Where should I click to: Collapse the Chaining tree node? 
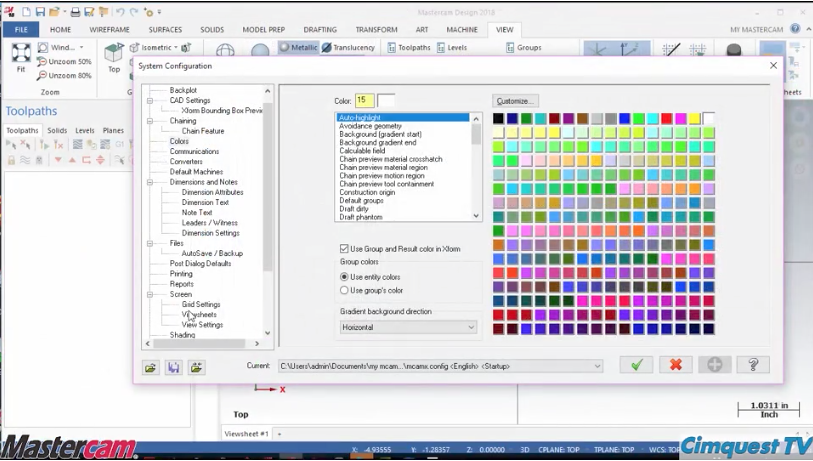(x=150, y=121)
